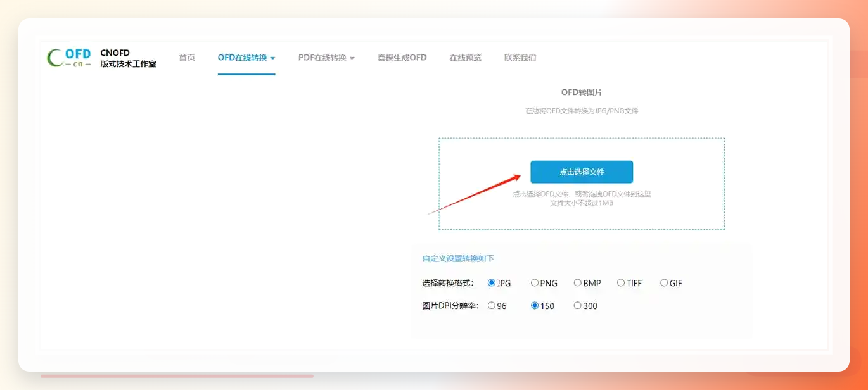This screenshot has width=868, height=390.
Task: Go to 套模生成OFD page
Action: [x=402, y=58]
